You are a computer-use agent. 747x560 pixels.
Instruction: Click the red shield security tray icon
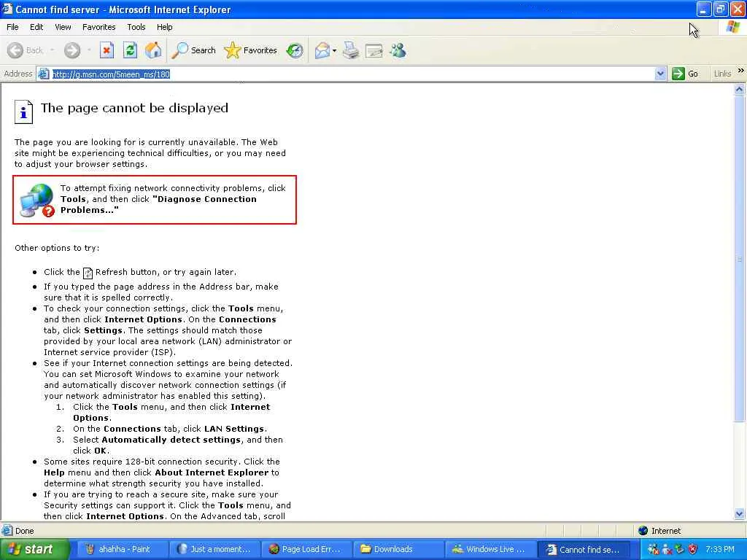pyautogui.click(x=692, y=549)
